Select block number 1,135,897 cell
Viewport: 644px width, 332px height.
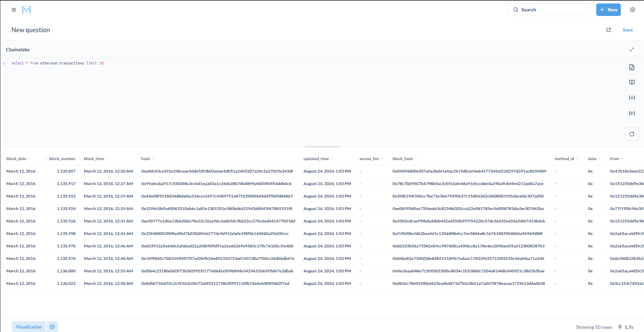66,171
